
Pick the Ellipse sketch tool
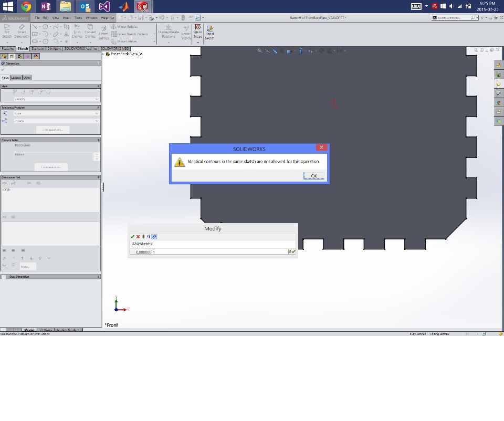tap(56, 34)
